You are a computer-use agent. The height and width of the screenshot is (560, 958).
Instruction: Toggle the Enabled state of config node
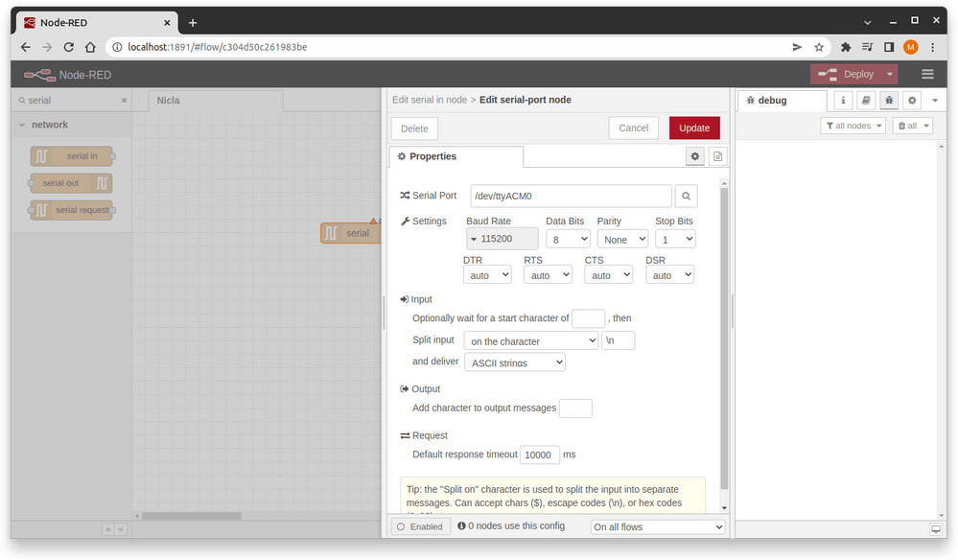[420, 526]
